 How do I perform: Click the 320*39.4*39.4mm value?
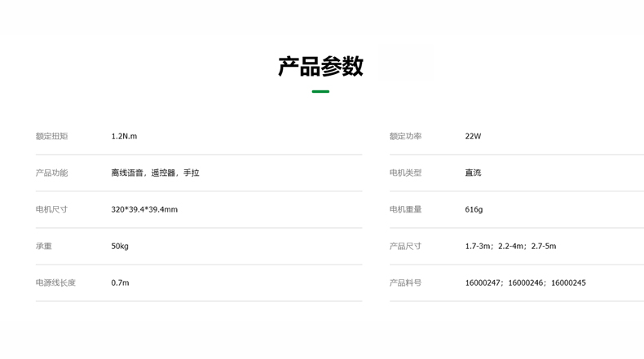[x=144, y=210]
